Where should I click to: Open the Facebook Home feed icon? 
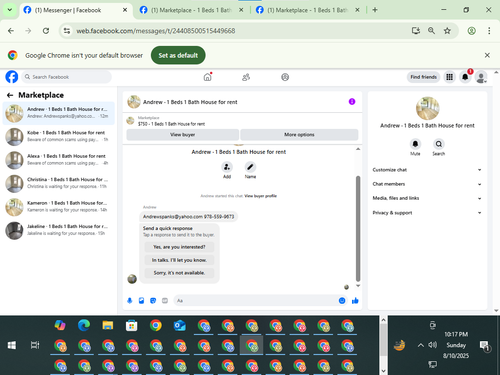click(207, 77)
